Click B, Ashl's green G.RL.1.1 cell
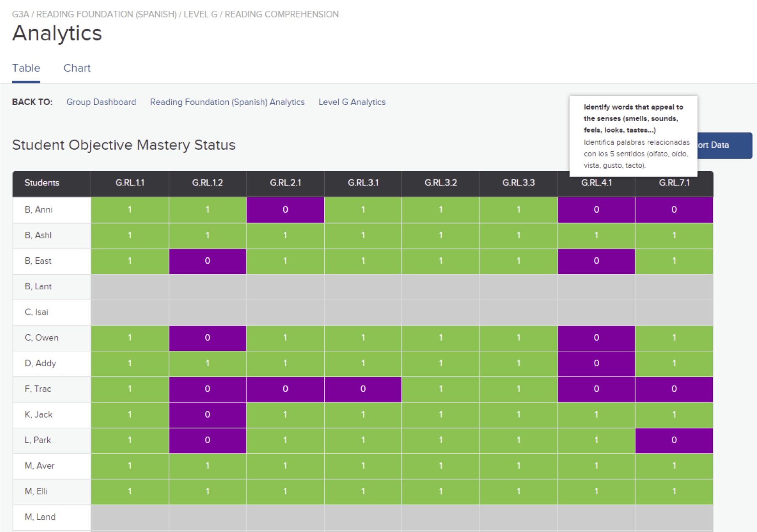The height and width of the screenshot is (532, 757). click(130, 236)
